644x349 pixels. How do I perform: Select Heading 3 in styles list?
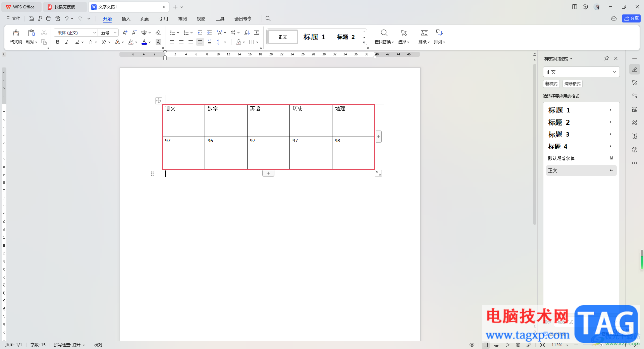(581, 134)
